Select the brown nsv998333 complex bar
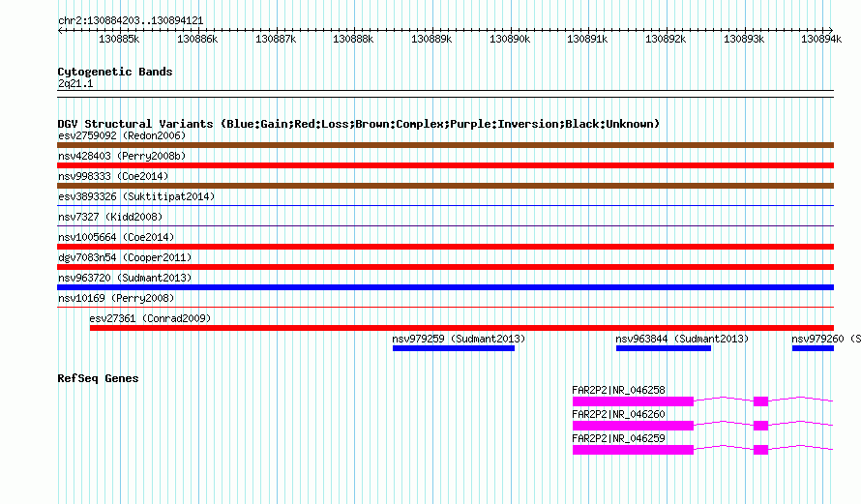The width and height of the screenshot is (861, 504). click(445, 186)
